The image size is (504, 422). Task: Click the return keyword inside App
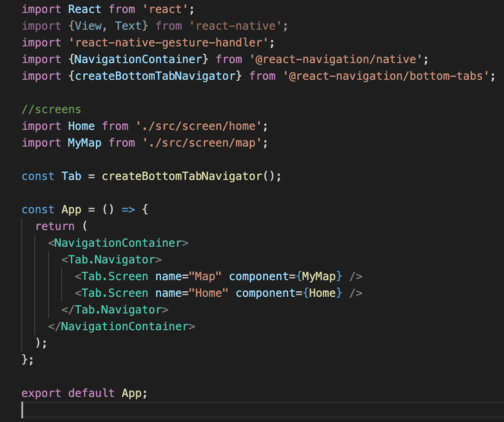(55, 226)
